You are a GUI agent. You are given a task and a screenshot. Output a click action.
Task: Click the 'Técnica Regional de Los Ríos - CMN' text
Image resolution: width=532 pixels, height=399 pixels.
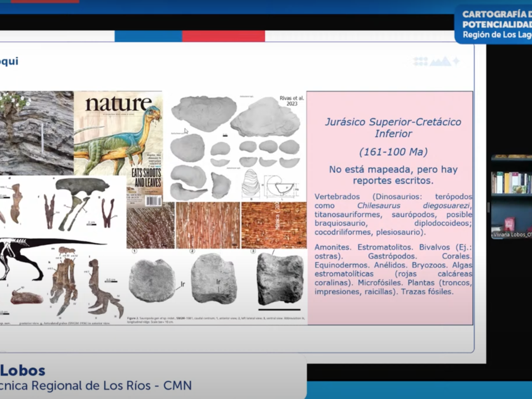click(96, 386)
